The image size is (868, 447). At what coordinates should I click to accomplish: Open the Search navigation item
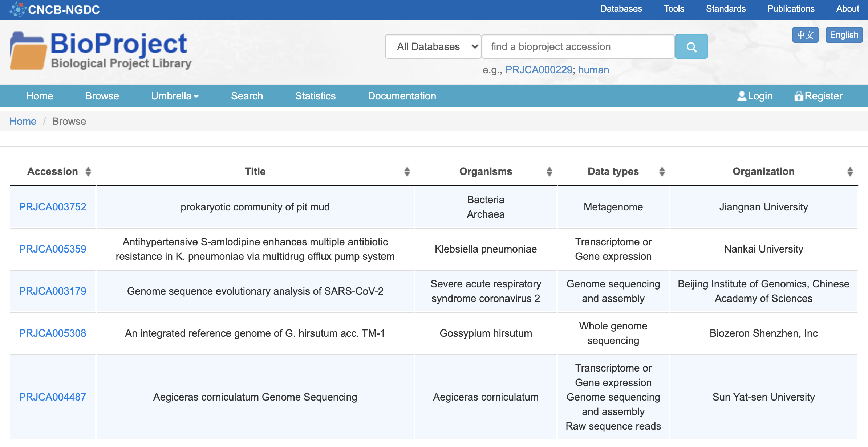pos(247,96)
